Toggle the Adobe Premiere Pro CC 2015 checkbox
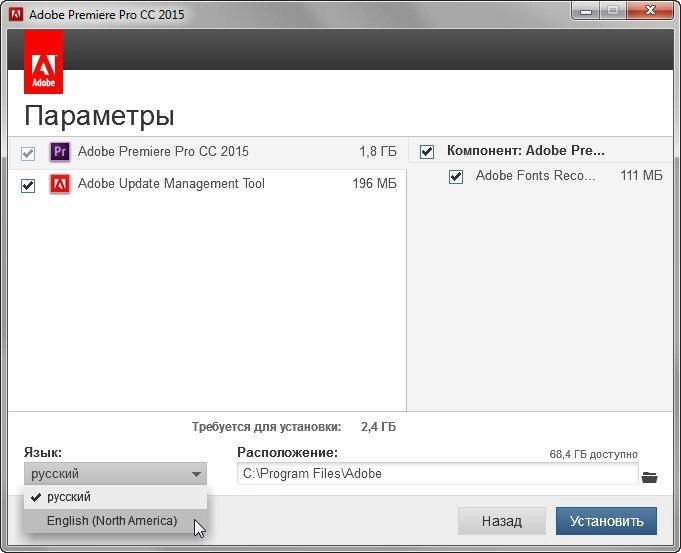The image size is (681, 553). tap(28, 153)
